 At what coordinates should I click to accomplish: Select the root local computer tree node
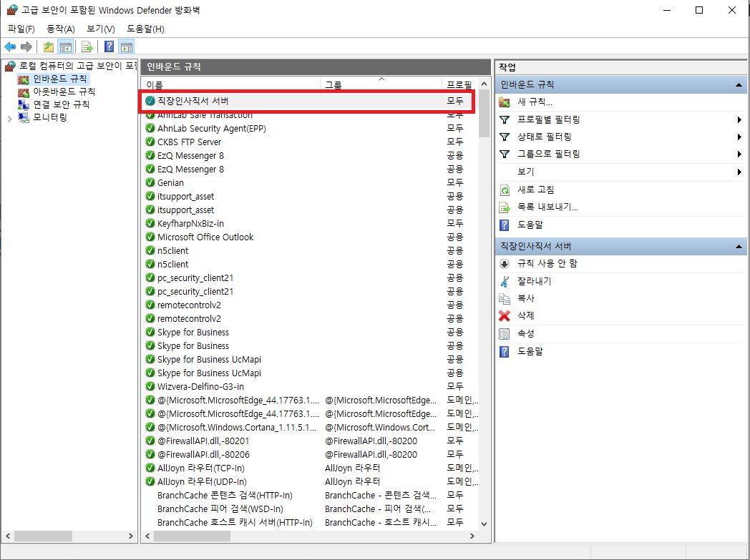(x=77, y=66)
